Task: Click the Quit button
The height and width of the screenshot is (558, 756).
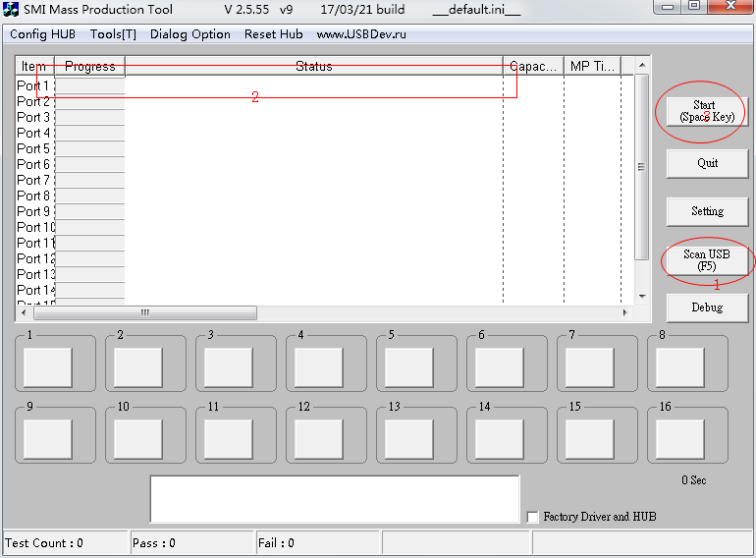Action: [706, 163]
